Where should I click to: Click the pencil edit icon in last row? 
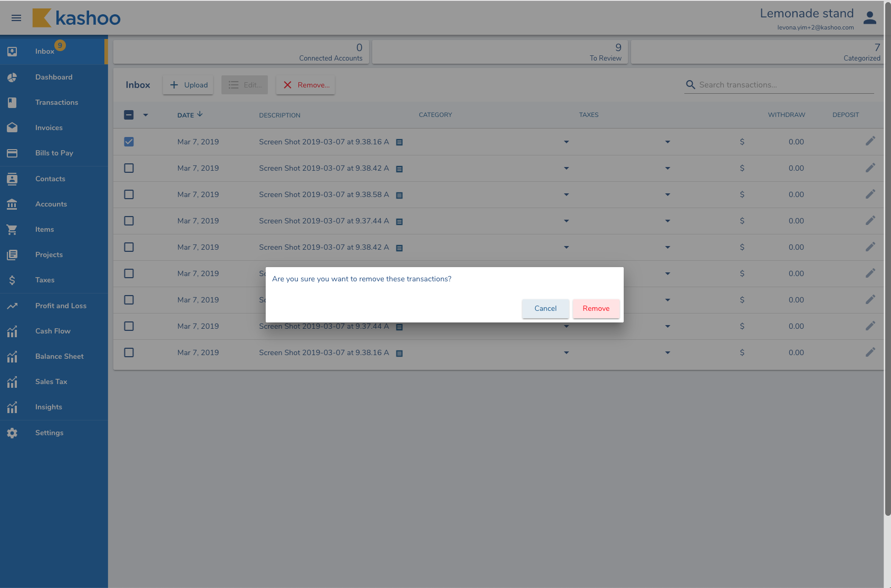(x=870, y=352)
